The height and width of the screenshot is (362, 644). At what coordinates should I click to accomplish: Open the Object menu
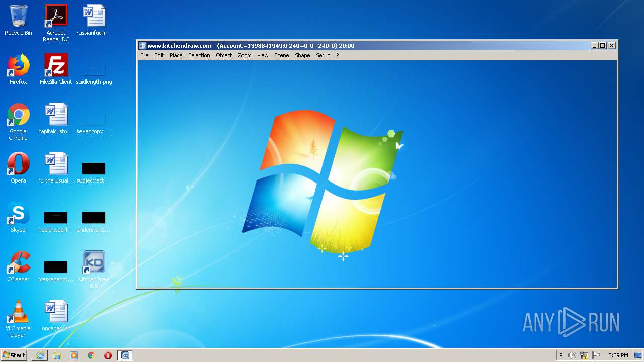click(224, 55)
